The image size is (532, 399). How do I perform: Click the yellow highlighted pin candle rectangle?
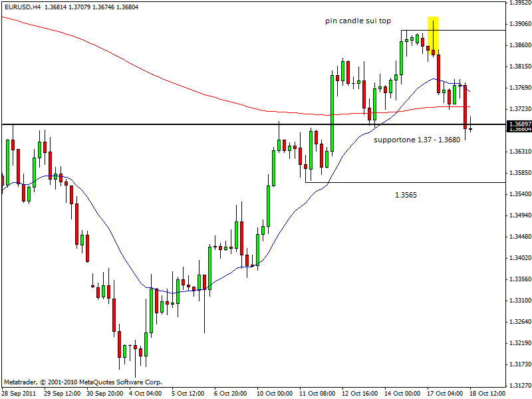click(x=433, y=36)
